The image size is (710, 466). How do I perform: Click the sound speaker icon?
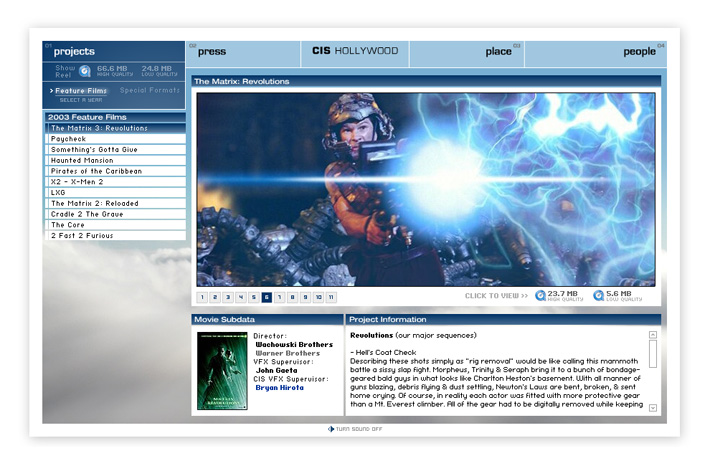(x=331, y=429)
